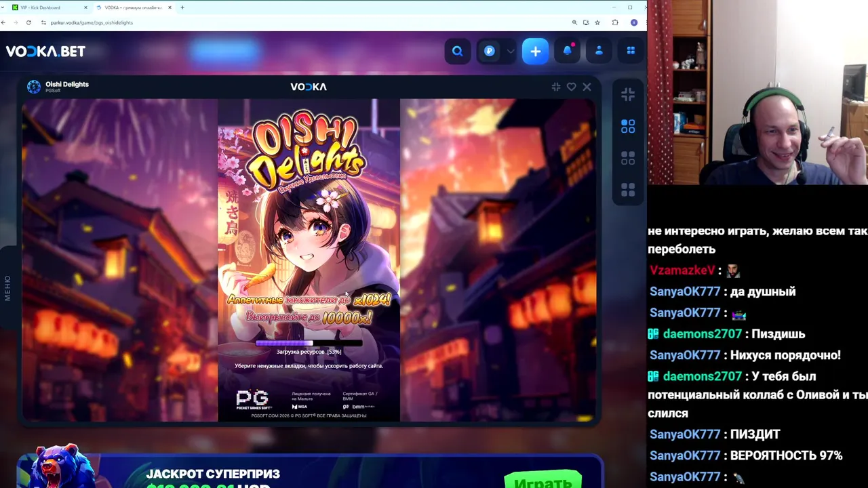Viewport: 868px width, 488px height.
Task: Go back in browser history
Action: click(4, 22)
